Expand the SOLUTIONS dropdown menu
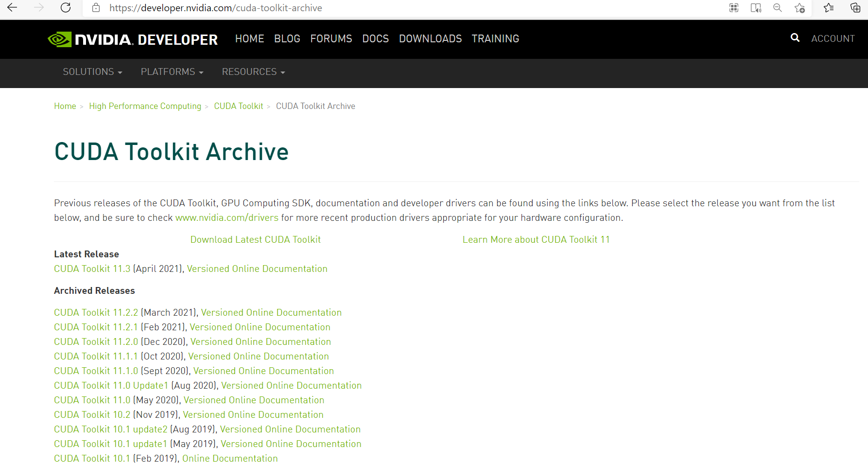The height and width of the screenshot is (466, 868). (92, 72)
